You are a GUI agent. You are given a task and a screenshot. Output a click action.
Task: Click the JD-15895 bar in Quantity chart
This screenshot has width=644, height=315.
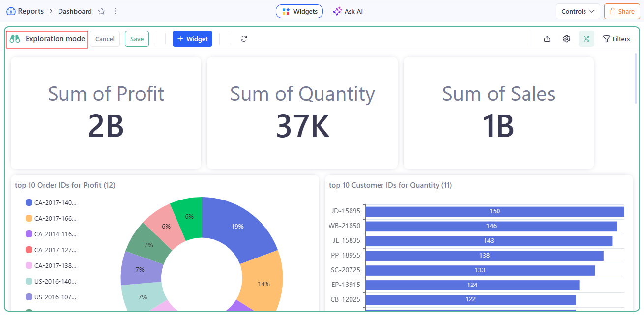(494, 211)
